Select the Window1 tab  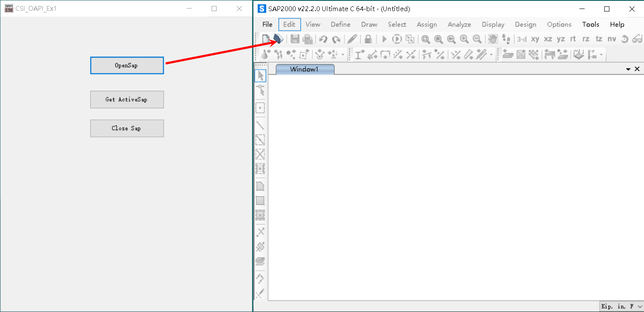coord(304,69)
